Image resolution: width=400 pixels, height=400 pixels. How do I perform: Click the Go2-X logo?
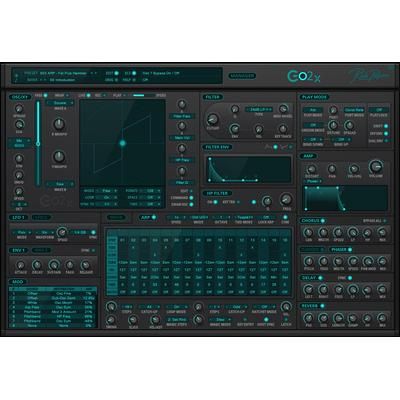303,77
